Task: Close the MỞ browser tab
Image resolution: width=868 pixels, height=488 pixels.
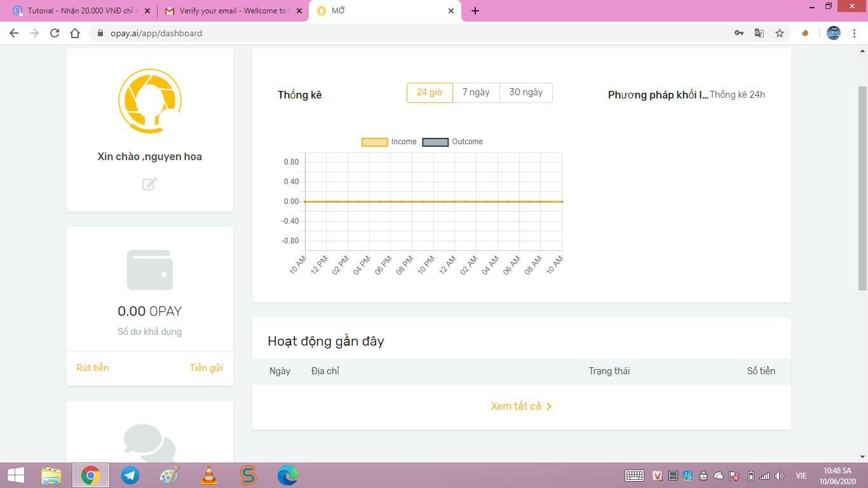Action: point(452,11)
